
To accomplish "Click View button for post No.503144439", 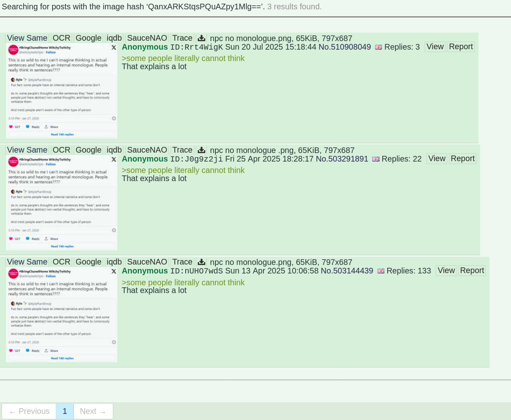I will [x=446, y=271].
